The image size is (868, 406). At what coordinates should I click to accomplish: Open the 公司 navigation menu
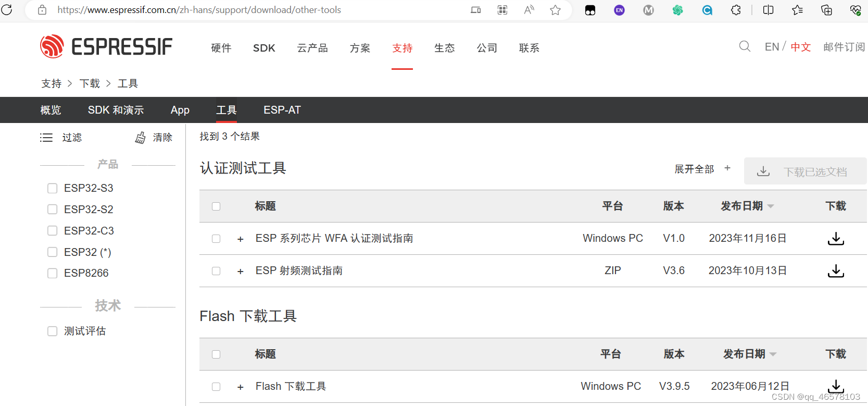pyautogui.click(x=487, y=48)
